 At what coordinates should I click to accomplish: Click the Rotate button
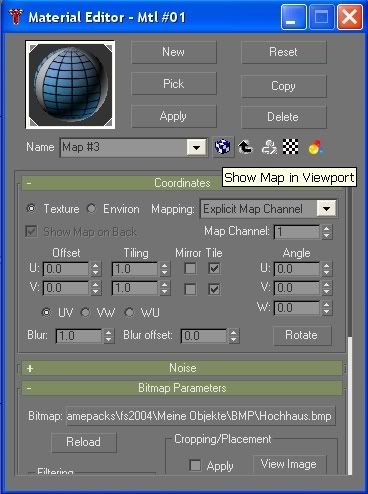[x=302, y=335]
